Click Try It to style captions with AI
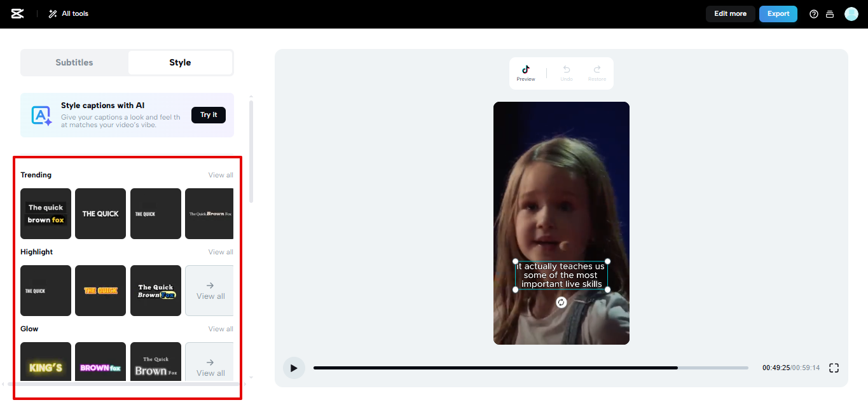This screenshot has height=407, width=868. [208, 114]
